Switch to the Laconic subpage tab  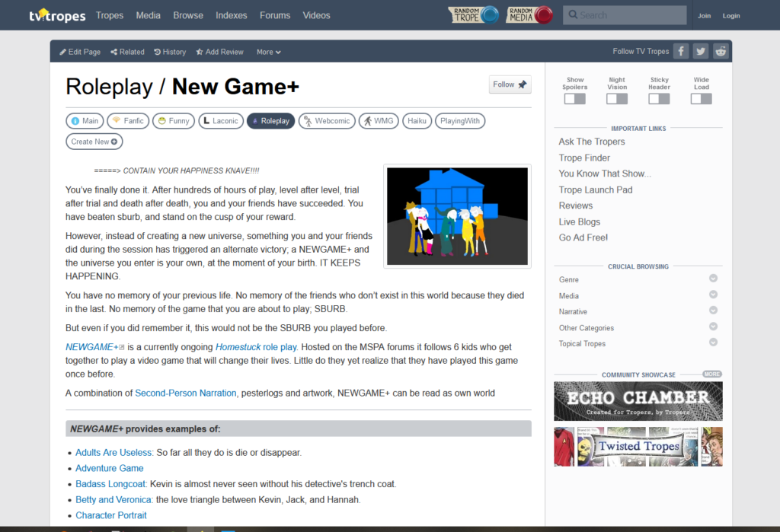(x=221, y=121)
